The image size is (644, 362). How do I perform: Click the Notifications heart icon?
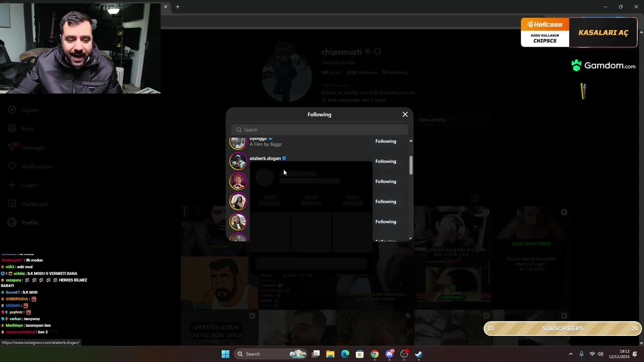point(12,166)
